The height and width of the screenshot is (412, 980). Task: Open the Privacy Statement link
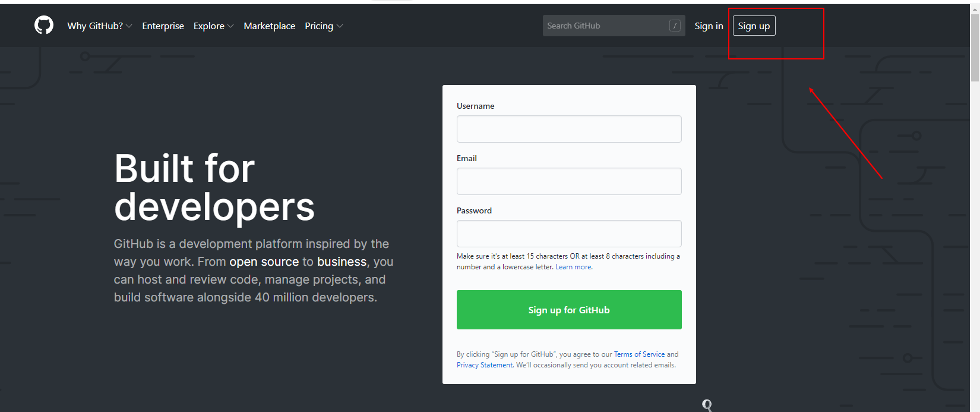[x=485, y=365]
